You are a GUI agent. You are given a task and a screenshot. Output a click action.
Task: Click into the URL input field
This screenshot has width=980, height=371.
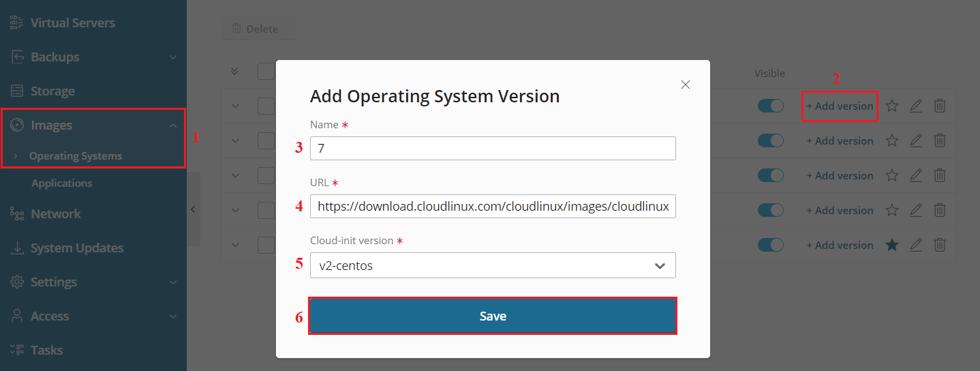[x=493, y=206]
